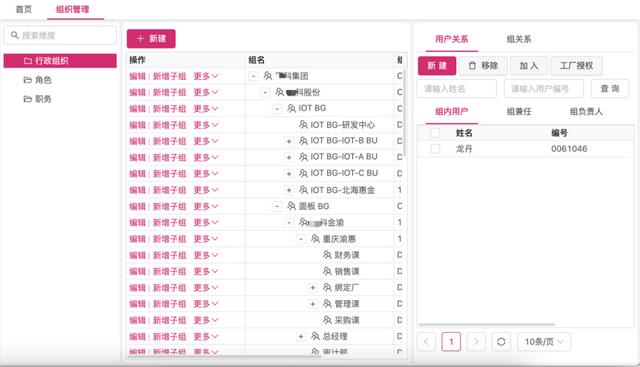Click group icon next to IOT BG
Viewport: 640px width, 367px height.
(291, 108)
